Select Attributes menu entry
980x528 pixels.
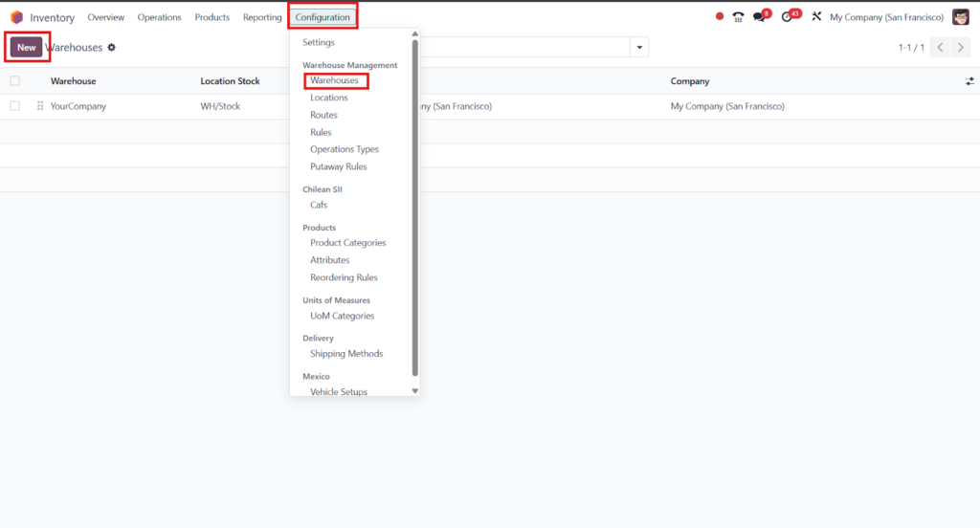pyautogui.click(x=329, y=260)
